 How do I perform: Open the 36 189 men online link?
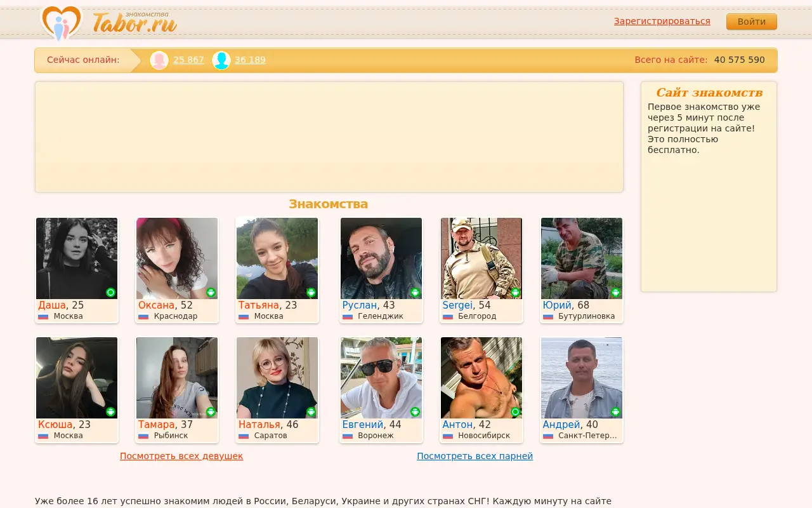(x=250, y=60)
